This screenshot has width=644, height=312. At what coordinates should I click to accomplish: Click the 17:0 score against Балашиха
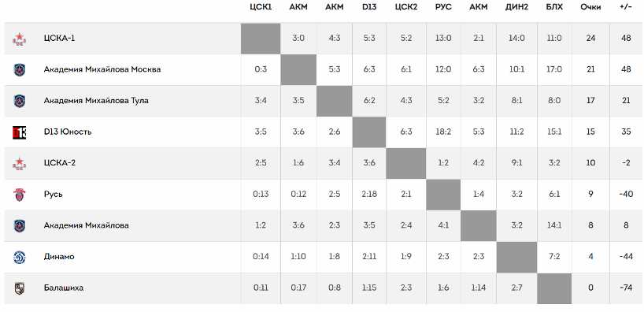pos(553,69)
